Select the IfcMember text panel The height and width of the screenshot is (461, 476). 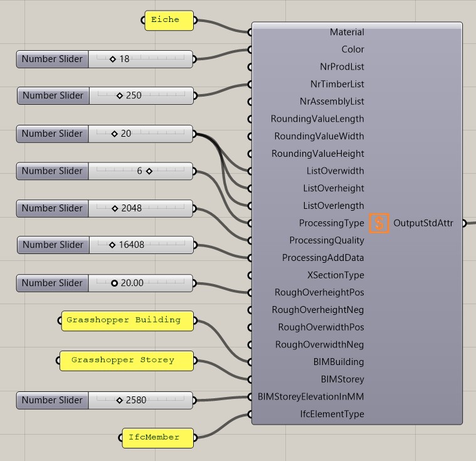pos(157,438)
